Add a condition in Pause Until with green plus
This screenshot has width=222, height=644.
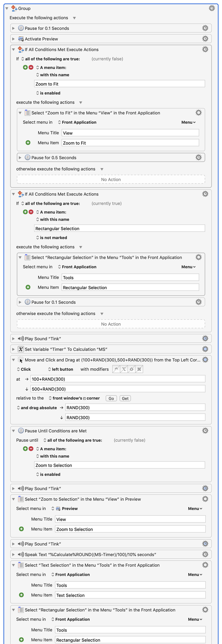(x=25, y=449)
